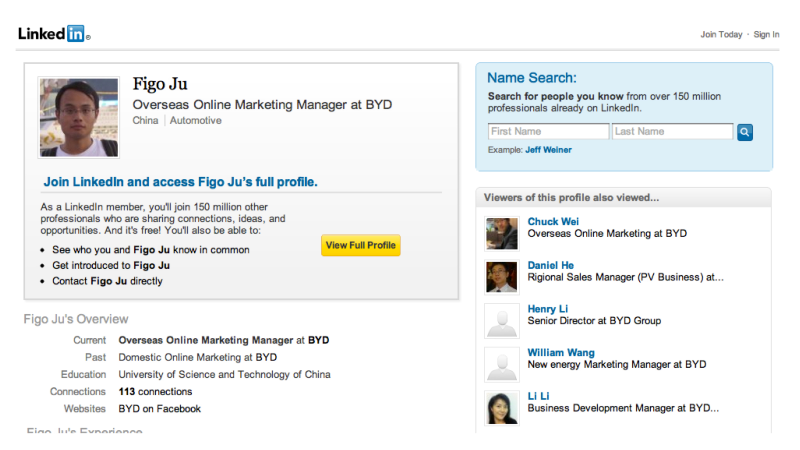
Task: Open the Henry Li name link
Action: click(547, 309)
